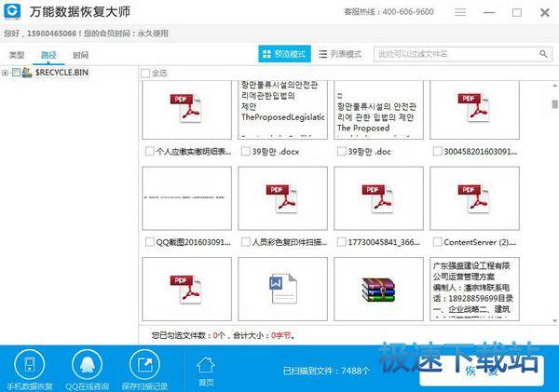Viewport: 559px width, 392px height.
Task: Switch to the 类型 (type) tab
Action: (x=17, y=55)
